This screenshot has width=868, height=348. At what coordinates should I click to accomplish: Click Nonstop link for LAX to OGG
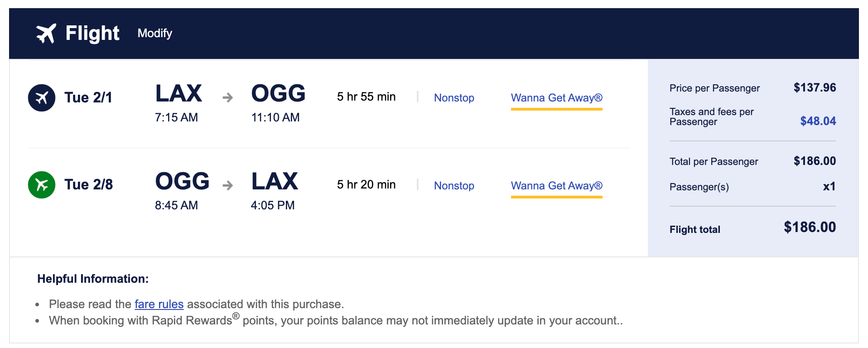[x=454, y=97]
